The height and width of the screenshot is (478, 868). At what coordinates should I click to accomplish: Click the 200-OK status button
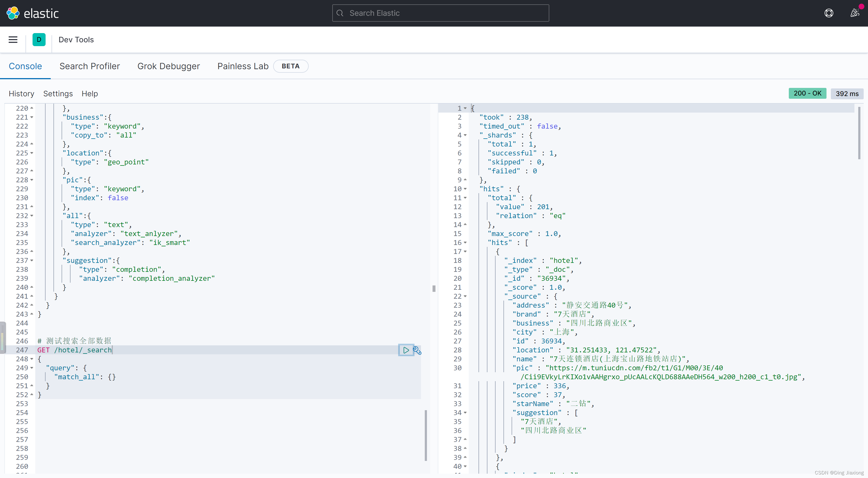[808, 93]
